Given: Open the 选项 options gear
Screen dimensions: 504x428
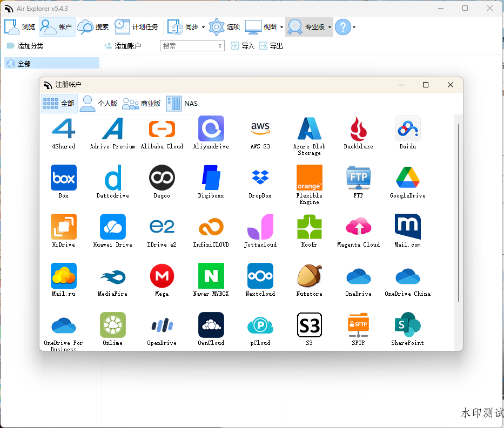Looking at the screenshot, I should (224, 27).
